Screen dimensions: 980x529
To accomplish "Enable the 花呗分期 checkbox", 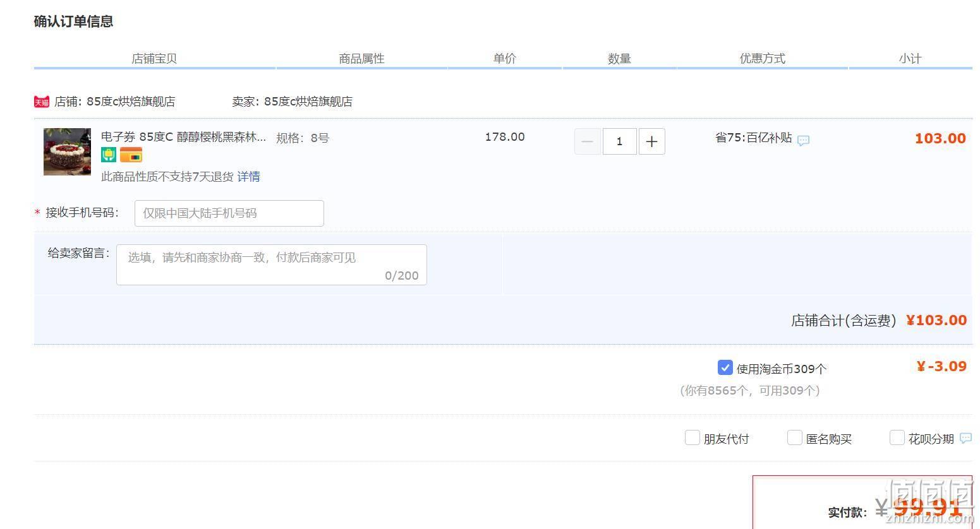I will pos(897,437).
